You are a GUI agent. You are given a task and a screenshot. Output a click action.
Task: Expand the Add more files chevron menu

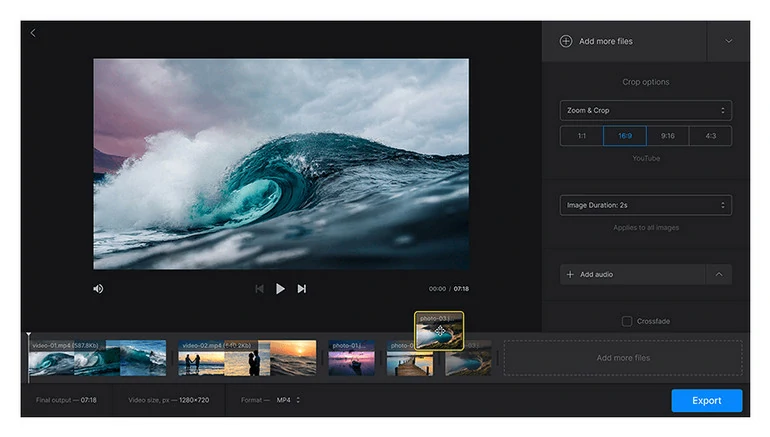click(728, 41)
